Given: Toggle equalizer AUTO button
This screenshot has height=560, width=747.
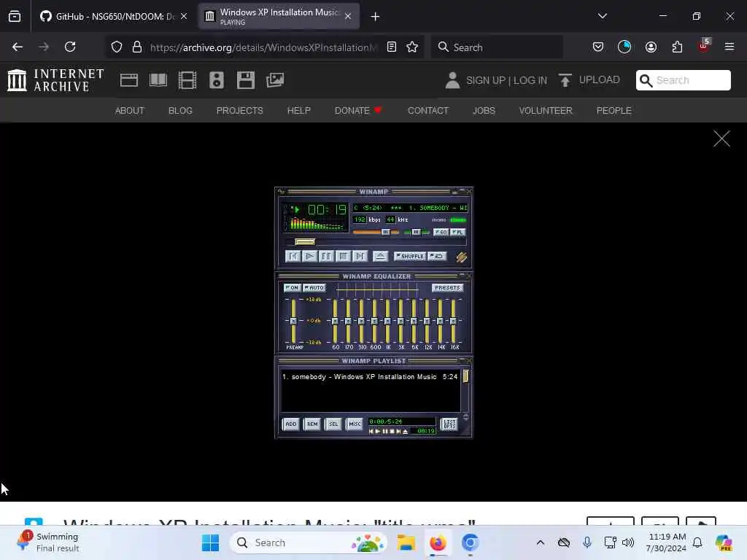Looking at the screenshot, I should coord(314,287).
